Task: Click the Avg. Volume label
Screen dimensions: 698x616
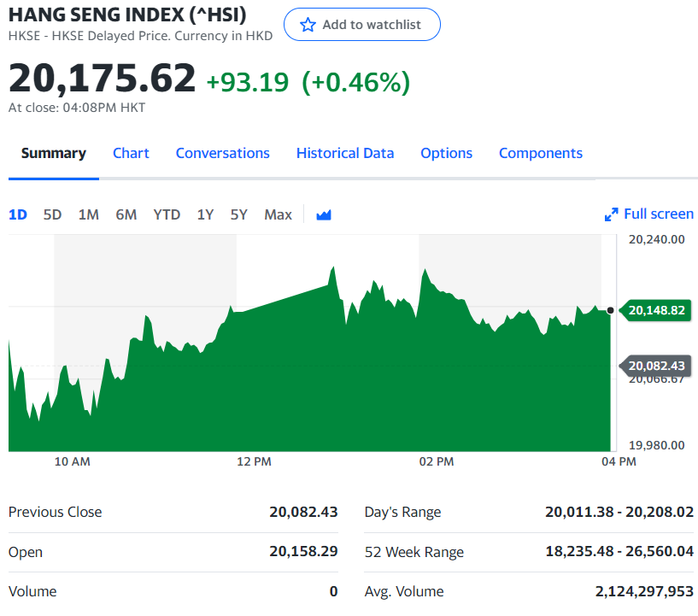Action: click(404, 591)
